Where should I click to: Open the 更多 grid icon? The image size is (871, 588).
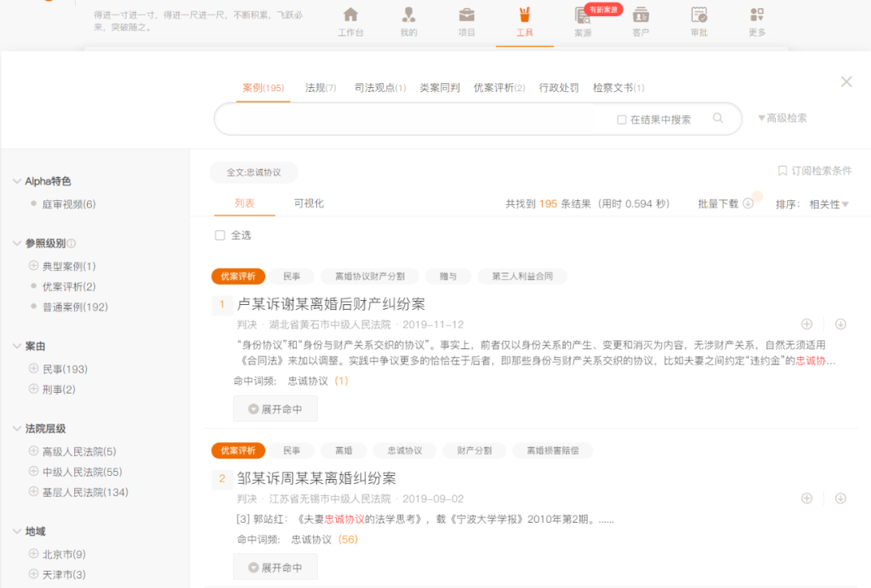(757, 15)
